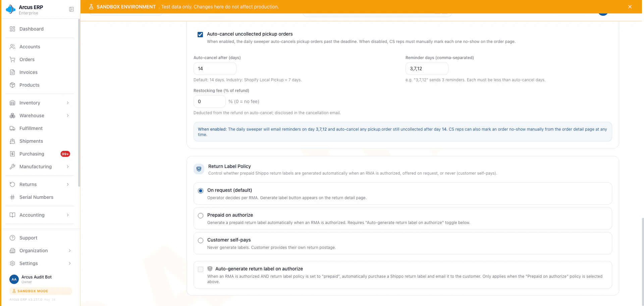Expand the Organization submenu chevron
This screenshot has width=644, height=306.
point(70,251)
